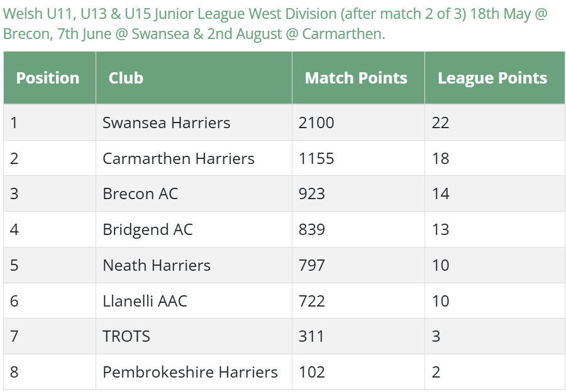This screenshot has width=566, height=392.
Task: Click the 923 match points value
Action: pyautogui.click(x=311, y=193)
